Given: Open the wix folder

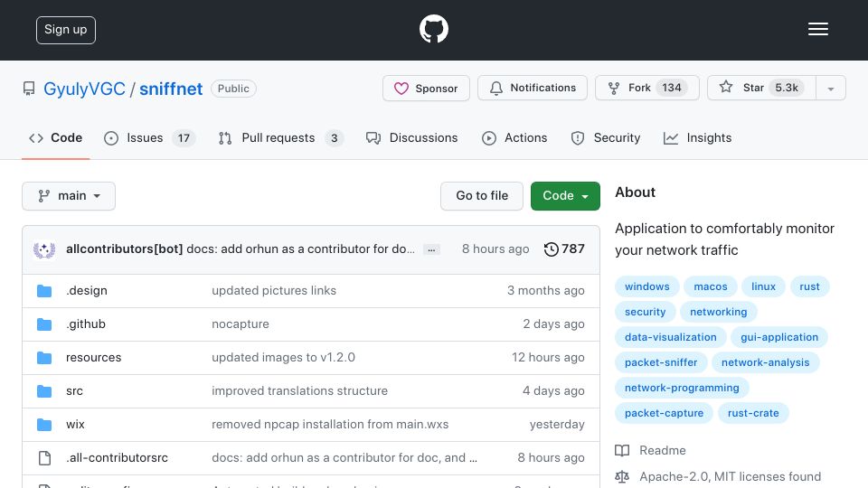Looking at the screenshot, I should point(75,425).
